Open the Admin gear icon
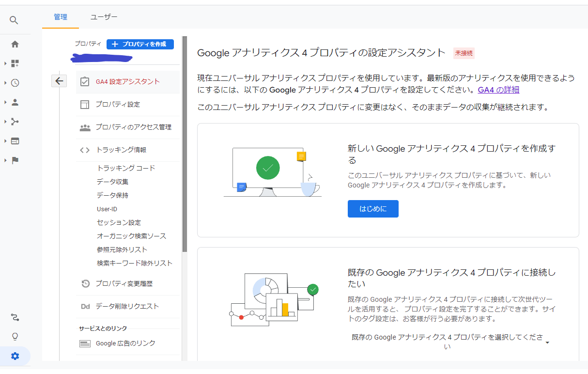The image size is (588, 374). 15,356
